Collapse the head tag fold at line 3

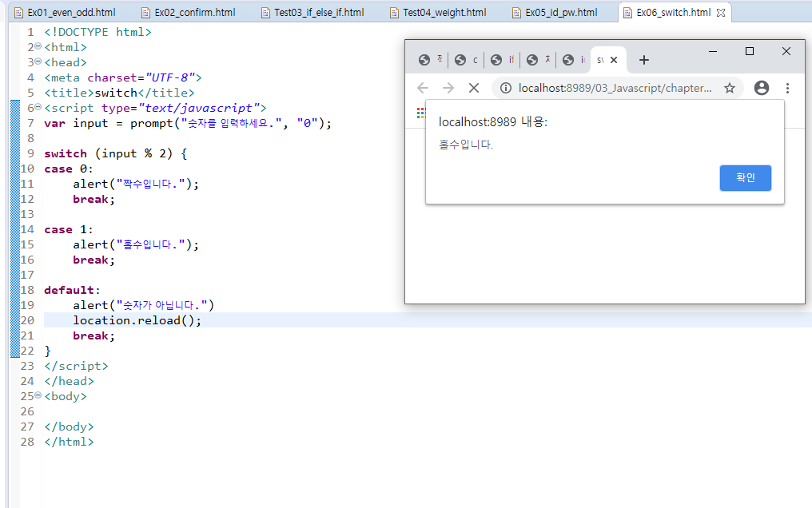[38, 62]
